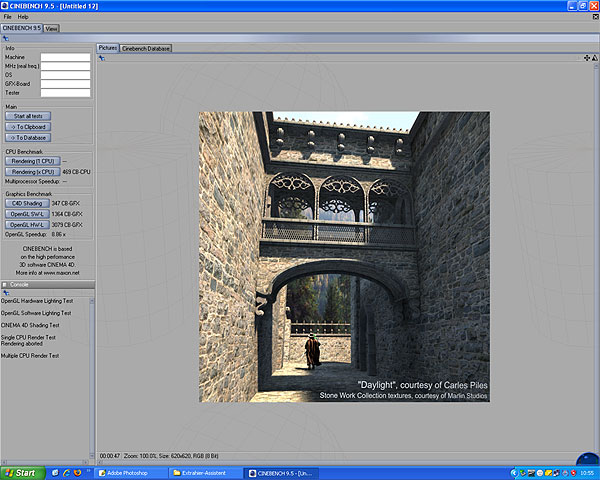
Task: Switch to the View tab
Action: 51,28
